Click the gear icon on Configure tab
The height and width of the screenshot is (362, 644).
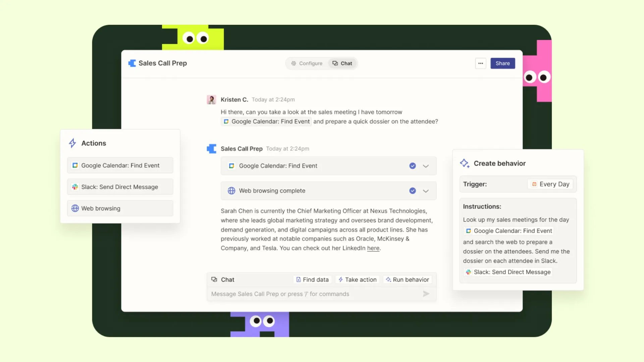293,63
